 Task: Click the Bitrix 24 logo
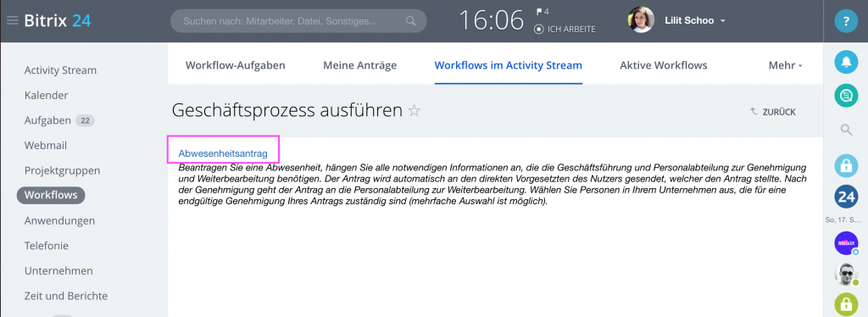click(58, 21)
